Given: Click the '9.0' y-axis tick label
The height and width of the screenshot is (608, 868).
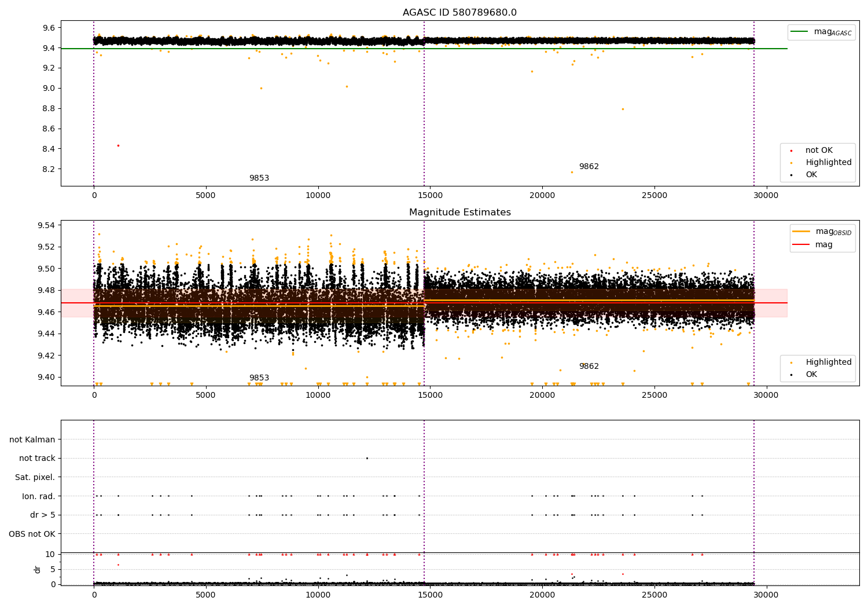Looking at the screenshot, I should pos(49,89).
